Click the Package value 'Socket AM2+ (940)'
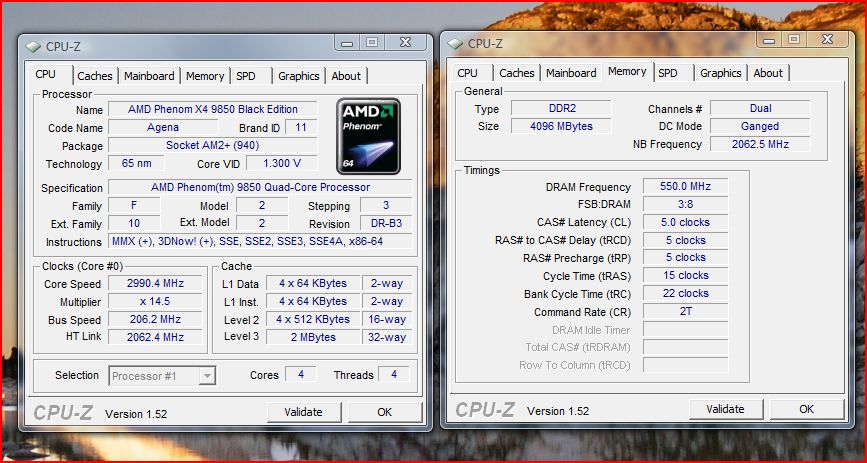867x463 pixels. click(x=213, y=145)
